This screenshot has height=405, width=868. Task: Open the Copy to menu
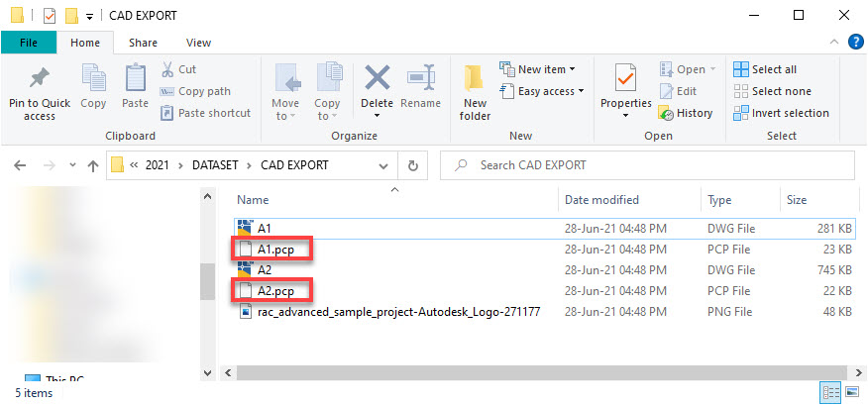point(327,92)
